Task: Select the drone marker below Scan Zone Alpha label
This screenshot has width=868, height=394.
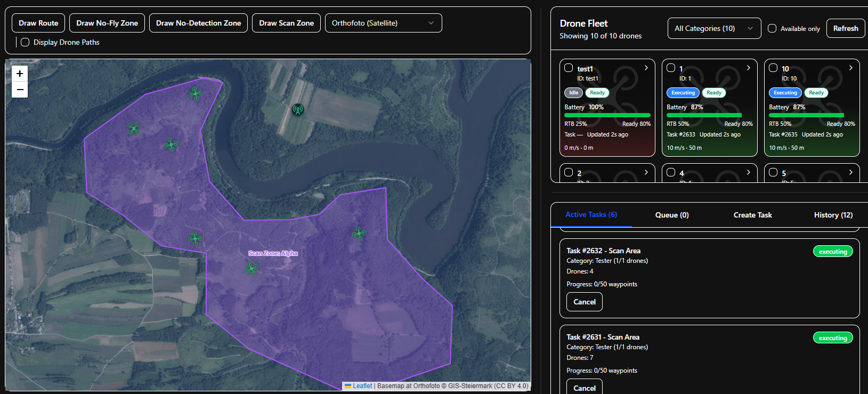Action: 252,268
